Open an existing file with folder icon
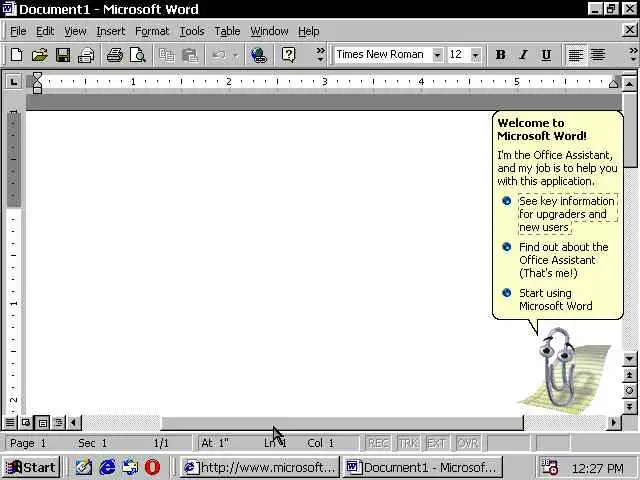The width and height of the screenshot is (640, 480). coord(40,55)
